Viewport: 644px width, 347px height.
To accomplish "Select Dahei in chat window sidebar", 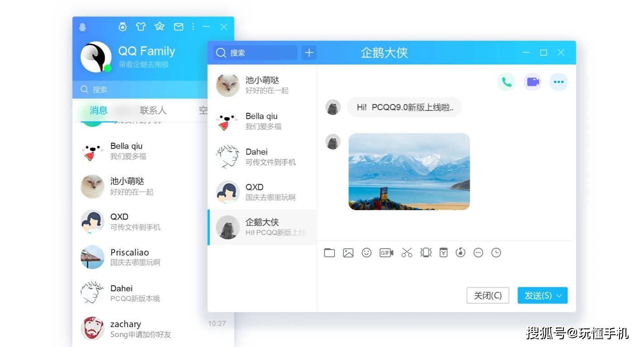I will (262, 156).
